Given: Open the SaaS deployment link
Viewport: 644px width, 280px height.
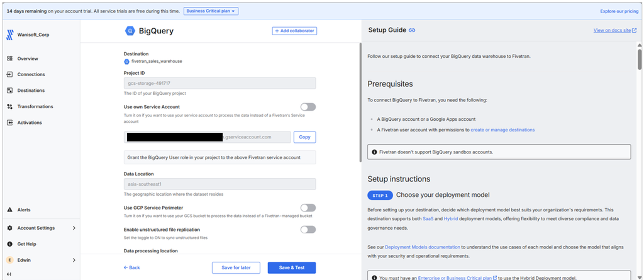Looking at the screenshot, I should pyautogui.click(x=428, y=219).
